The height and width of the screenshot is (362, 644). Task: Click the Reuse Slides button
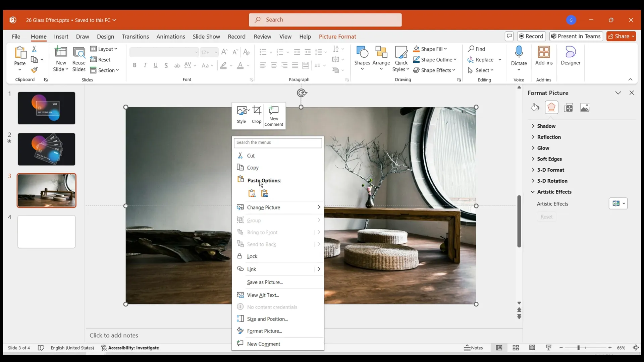[x=79, y=59]
